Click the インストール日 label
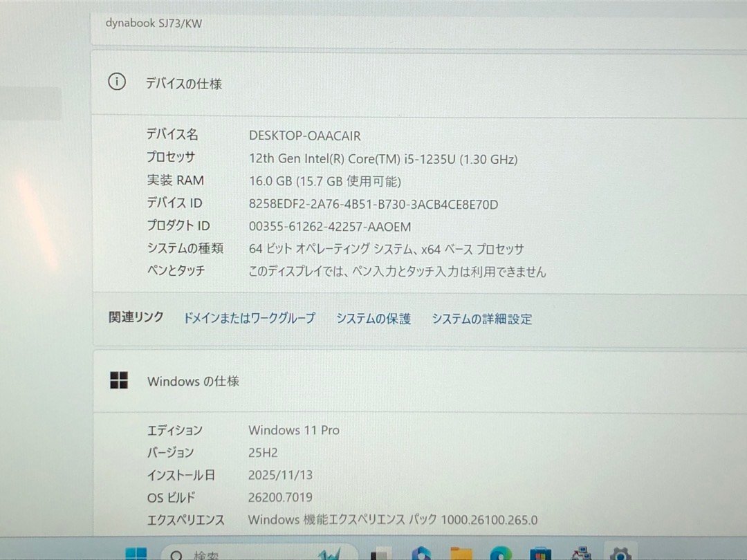747x560 pixels. (181, 475)
